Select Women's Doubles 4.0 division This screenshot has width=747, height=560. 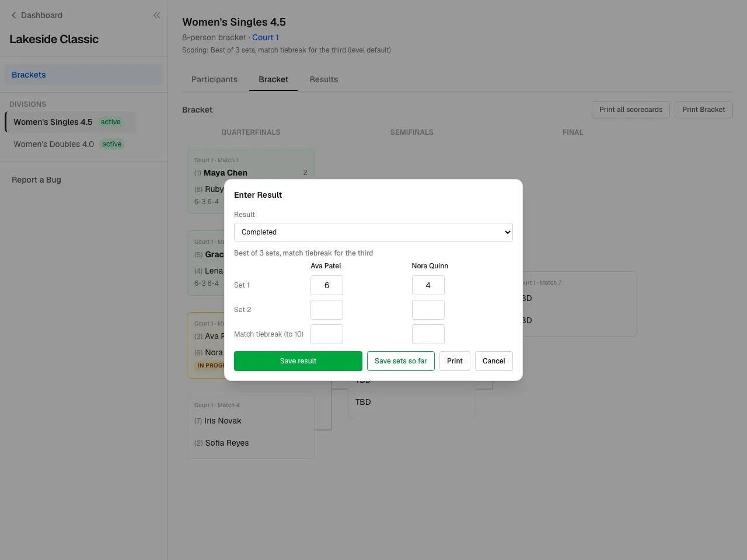point(70,144)
